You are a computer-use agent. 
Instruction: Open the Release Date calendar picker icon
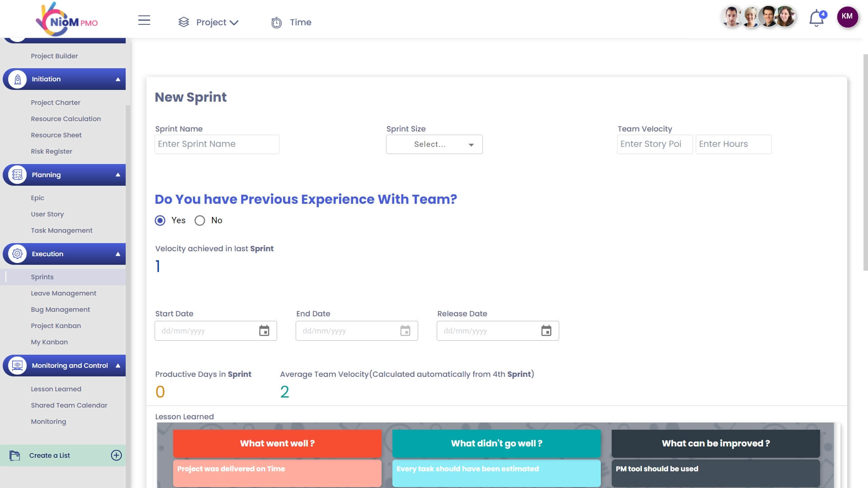546,331
